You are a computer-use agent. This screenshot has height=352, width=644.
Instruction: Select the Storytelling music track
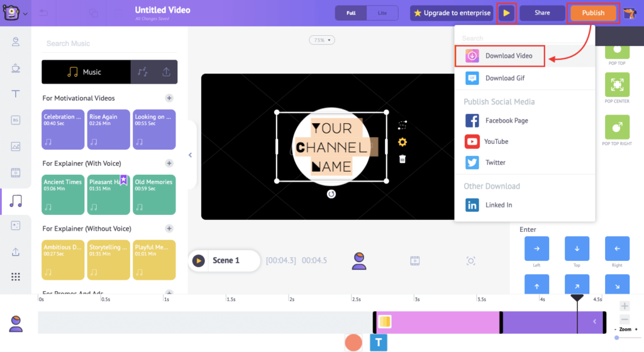[x=108, y=260]
